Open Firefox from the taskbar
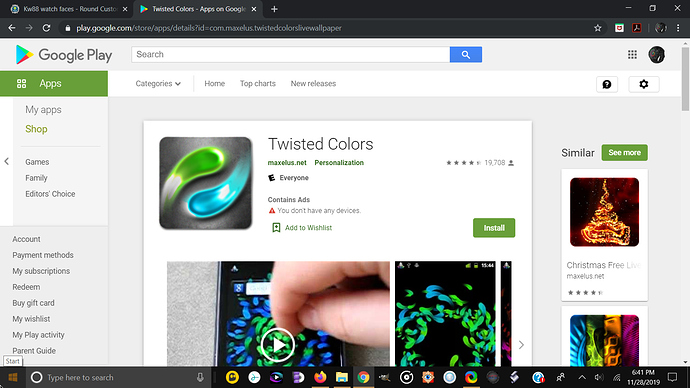Viewport: 690px width, 388px height. pos(320,377)
